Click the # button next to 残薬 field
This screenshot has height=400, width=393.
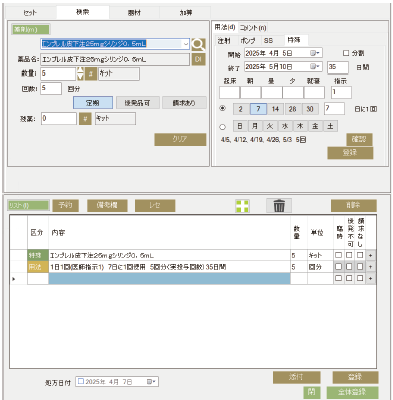pyautogui.click(x=85, y=119)
